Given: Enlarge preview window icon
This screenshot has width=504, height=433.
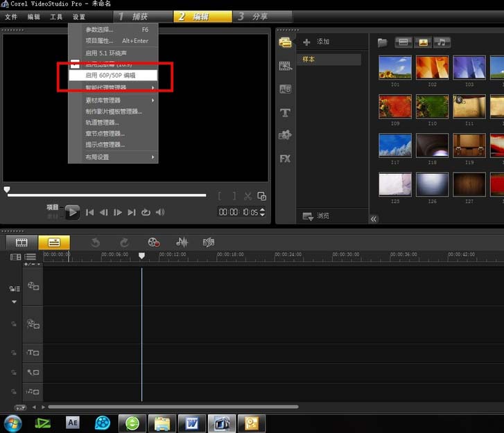Looking at the screenshot, I should (261, 196).
